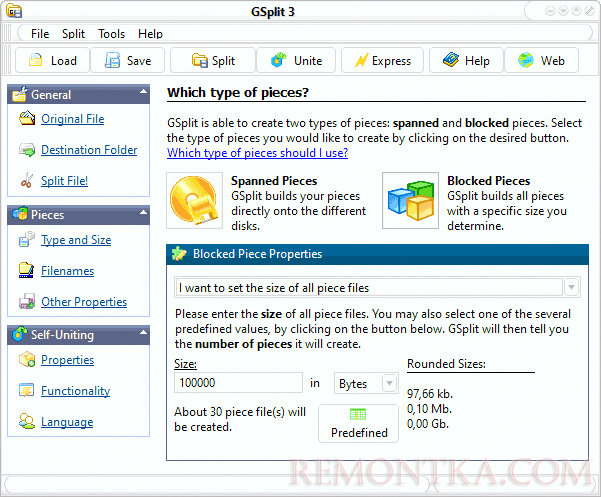This screenshot has height=497, width=601.
Task: Click the Save toolbar button
Action: [128, 61]
